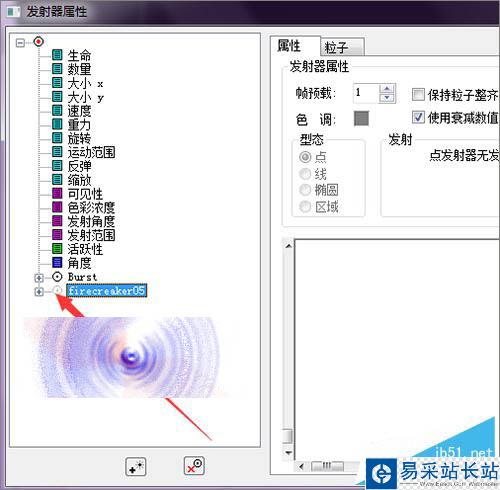Click the purple 色彩浓度 property icon
The height and width of the screenshot is (490, 500).
[x=57, y=207]
